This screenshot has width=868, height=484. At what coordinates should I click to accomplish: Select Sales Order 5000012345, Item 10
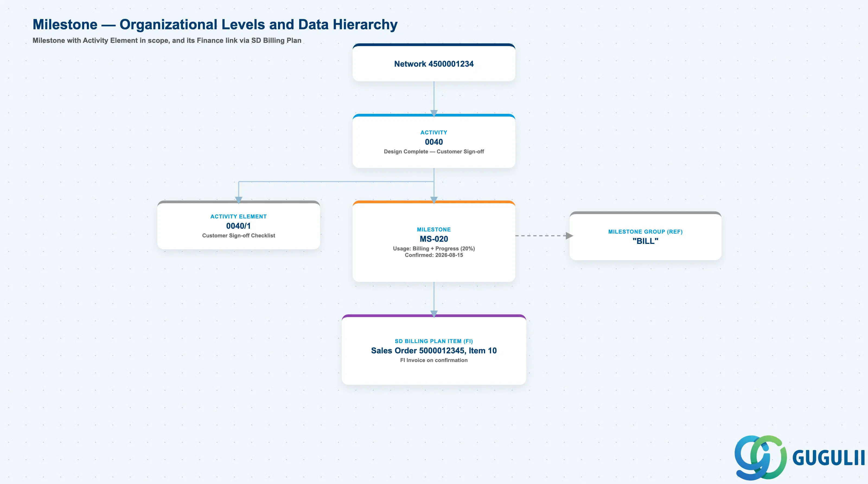pyautogui.click(x=434, y=351)
